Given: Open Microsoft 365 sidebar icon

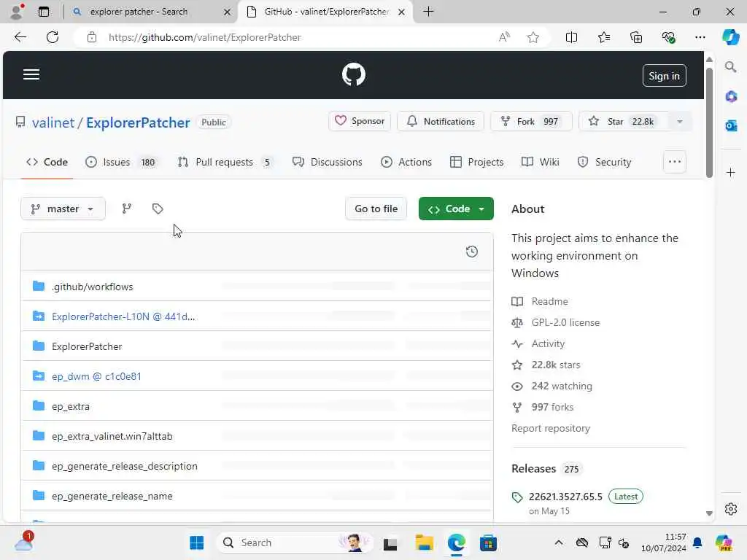Looking at the screenshot, I should tap(731, 97).
